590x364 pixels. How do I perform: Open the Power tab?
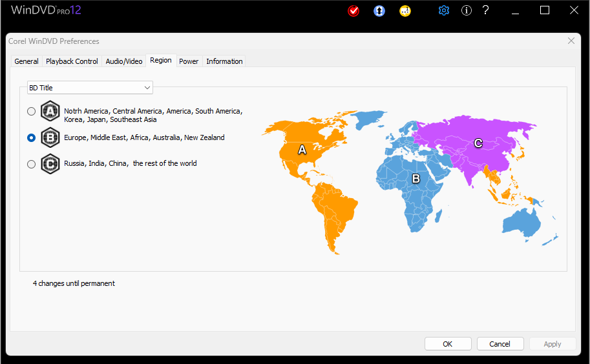pyautogui.click(x=189, y=61)
